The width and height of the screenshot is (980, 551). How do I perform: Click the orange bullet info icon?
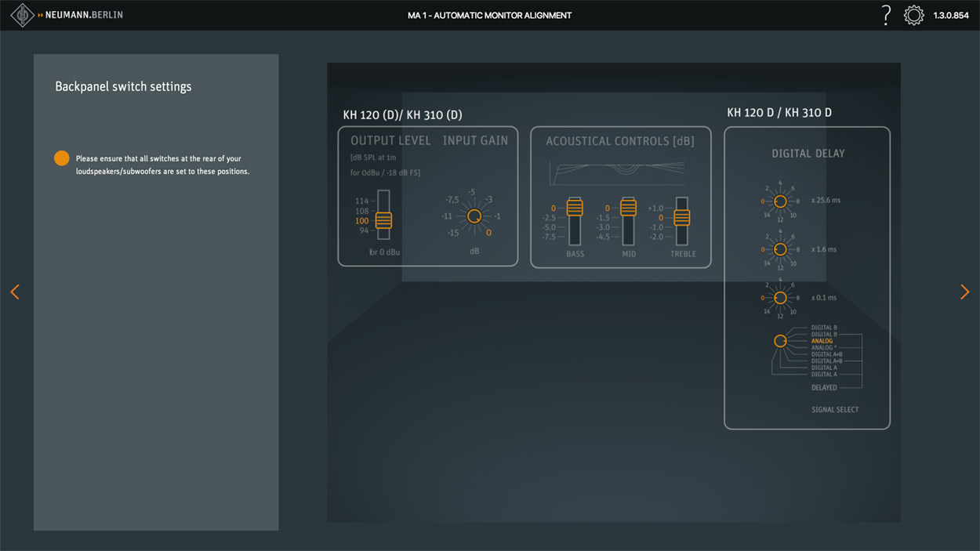coord(62,158)
